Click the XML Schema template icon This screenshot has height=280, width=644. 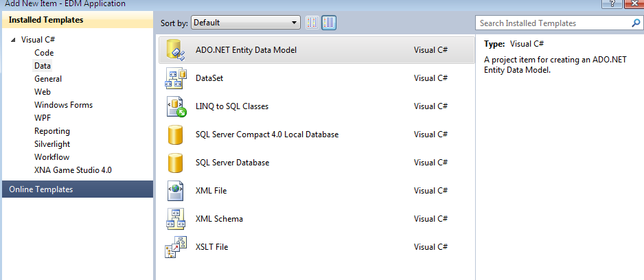pyautogui.click(x=176, y=218)
